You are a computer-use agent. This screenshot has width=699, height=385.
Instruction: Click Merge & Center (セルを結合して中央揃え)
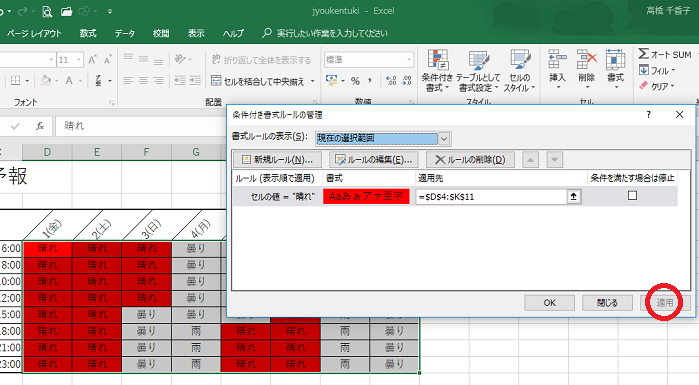click(258, 81)
